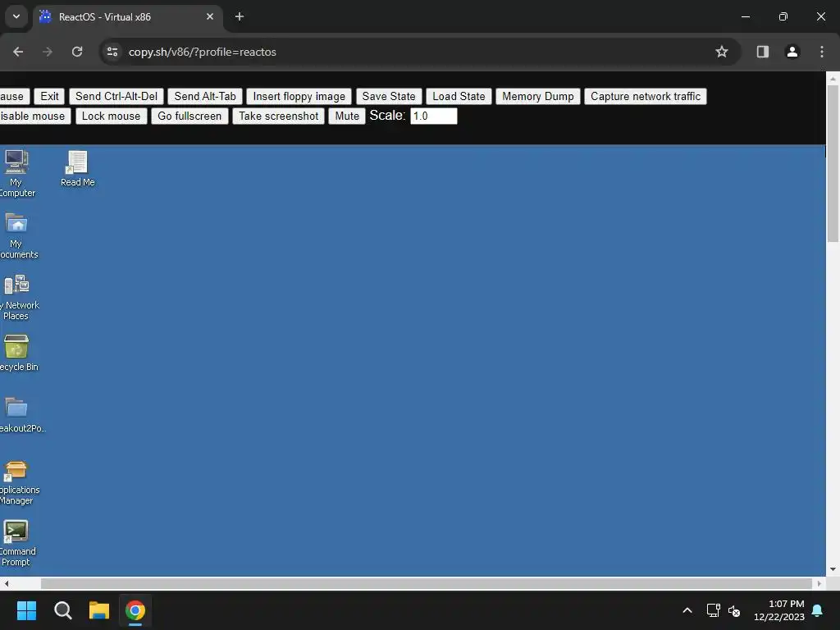View site information icon in address bar

(112, 52)
